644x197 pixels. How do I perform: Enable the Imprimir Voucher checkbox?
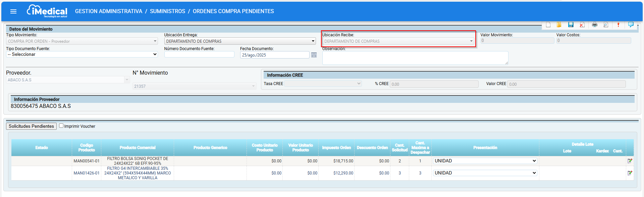61,126
